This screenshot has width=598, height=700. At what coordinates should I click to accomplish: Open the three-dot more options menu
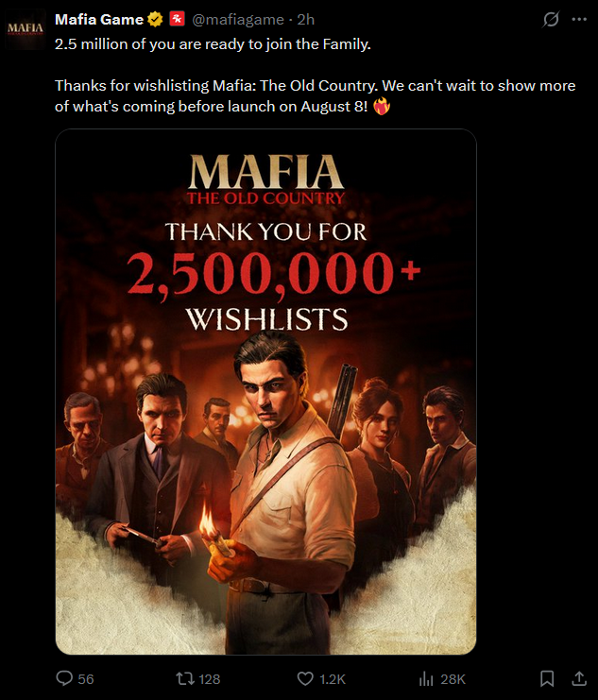click(579, 19)
